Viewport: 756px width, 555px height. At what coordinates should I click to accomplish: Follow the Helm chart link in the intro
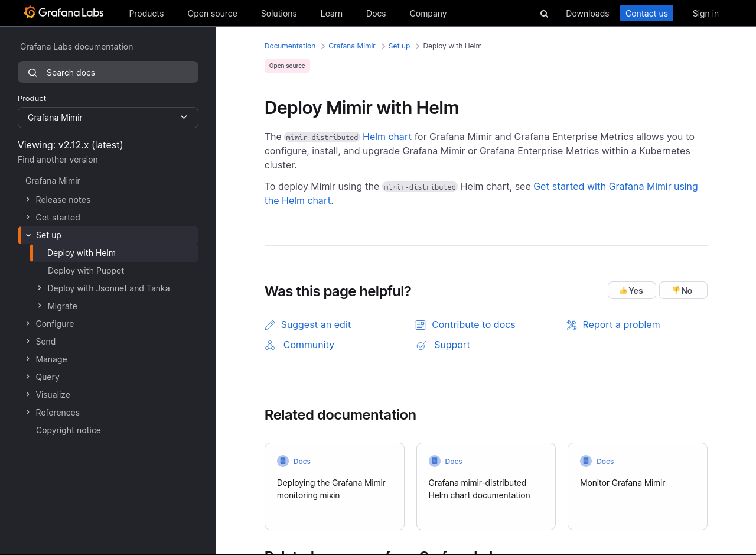coord(387,137)
